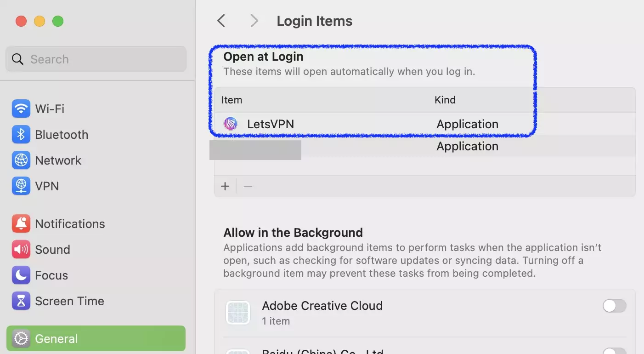Viewport: 644px width, 354px height.
Task: Click the VPN icon in sidebar
Action: pyautogui.click(x=21, y=186)
